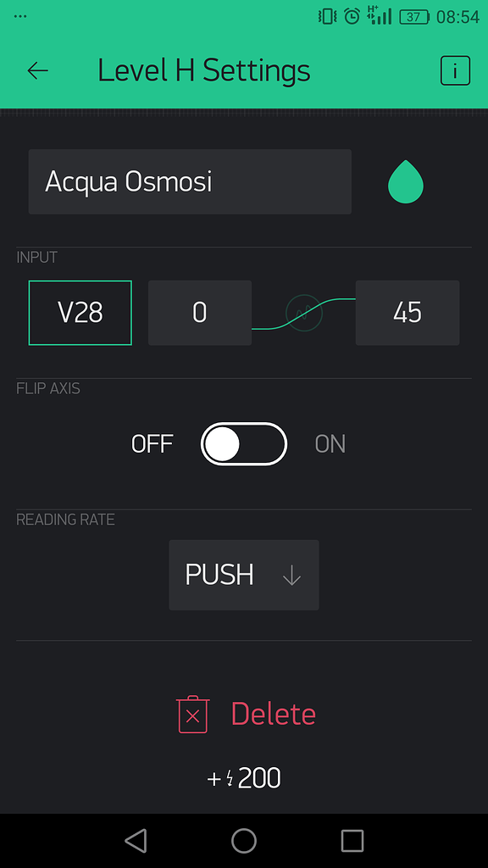
Task: Click the Acqua Osmosi name field
Action: tap(190, 181)
